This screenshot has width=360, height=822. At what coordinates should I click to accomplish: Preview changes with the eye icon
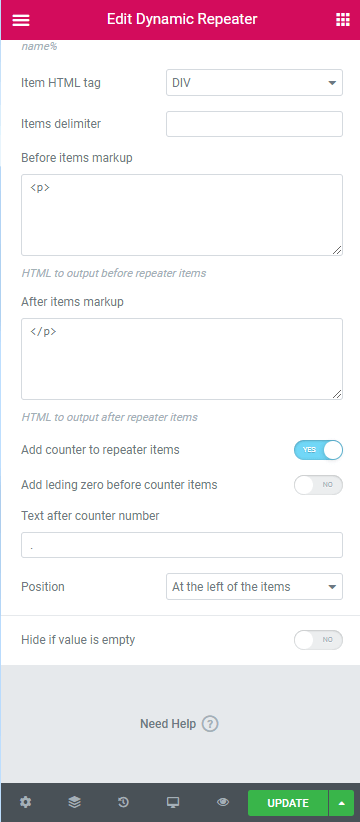click(223, 803)
